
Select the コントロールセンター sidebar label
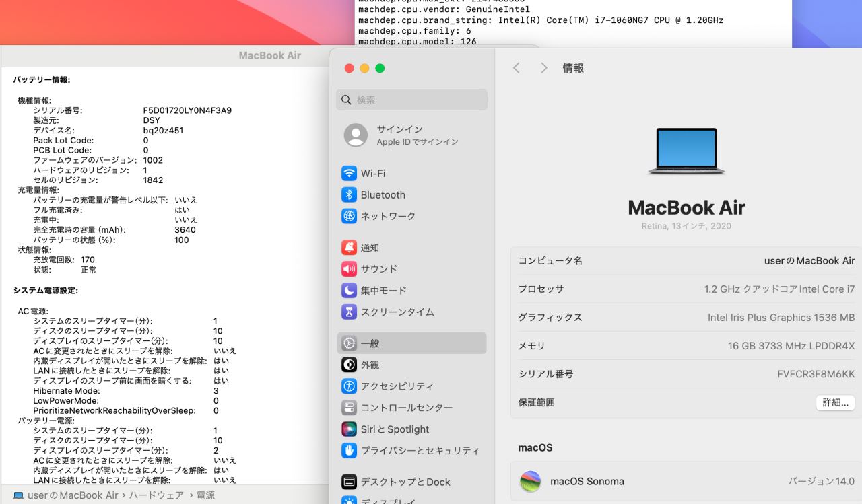pos(407,408)
